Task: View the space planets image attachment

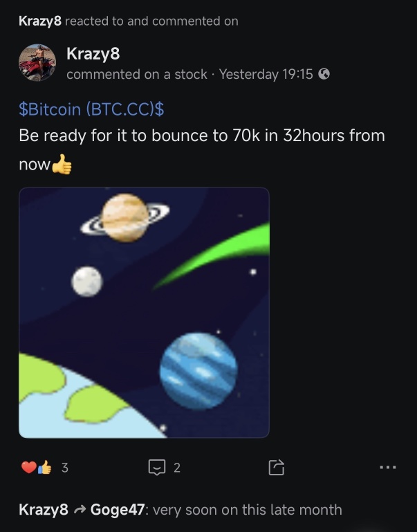Action: tap(144, 313)
